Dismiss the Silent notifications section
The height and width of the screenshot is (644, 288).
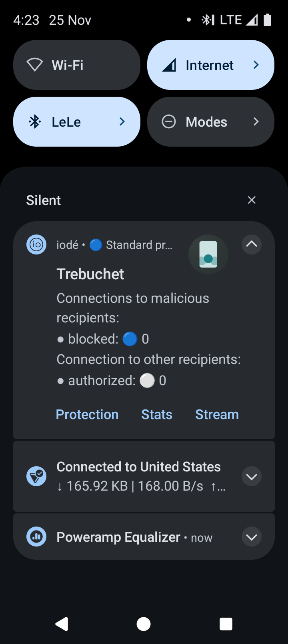pyautogui.click(x=252, y=200)
